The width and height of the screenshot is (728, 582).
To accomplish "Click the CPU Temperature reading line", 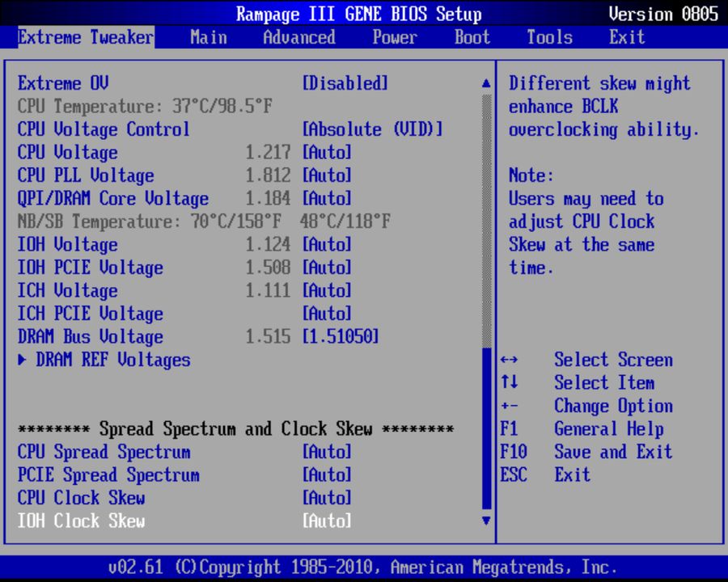I will point(145,106).
